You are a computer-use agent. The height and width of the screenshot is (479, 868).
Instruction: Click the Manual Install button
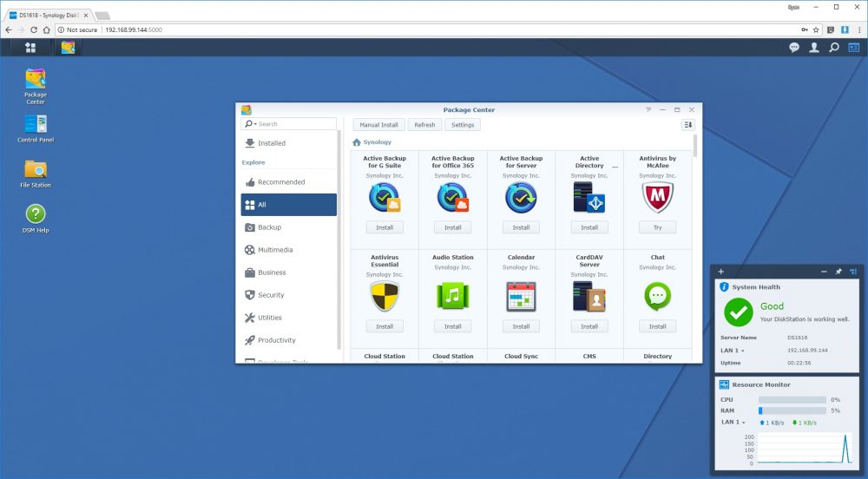(379, 125)
